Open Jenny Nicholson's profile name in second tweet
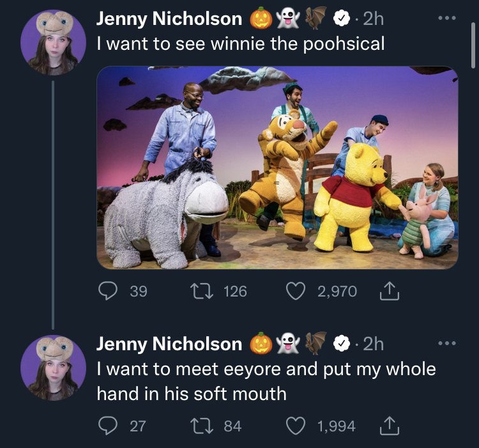The image size is (479, 448). point(169,344)
